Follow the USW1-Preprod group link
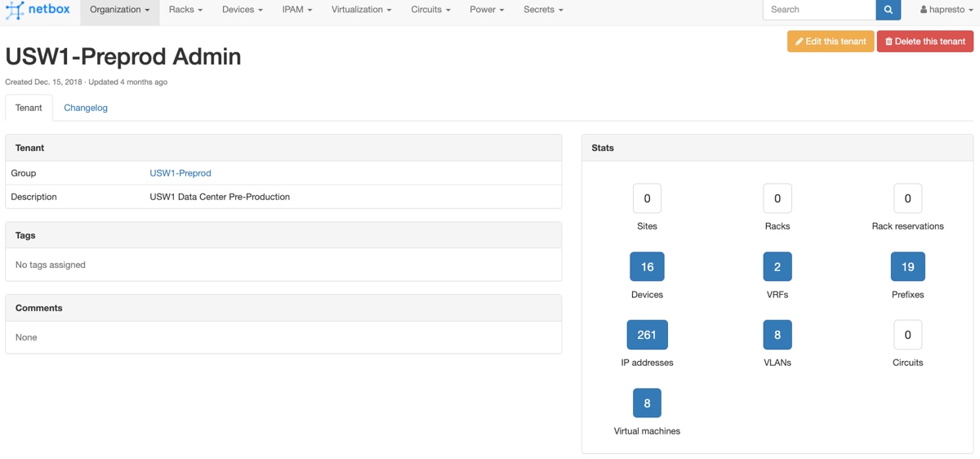 180,173
